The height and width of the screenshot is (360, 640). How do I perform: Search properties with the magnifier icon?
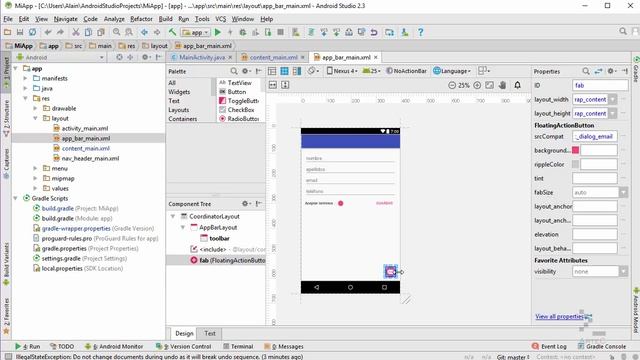click(x=586, y=71)
